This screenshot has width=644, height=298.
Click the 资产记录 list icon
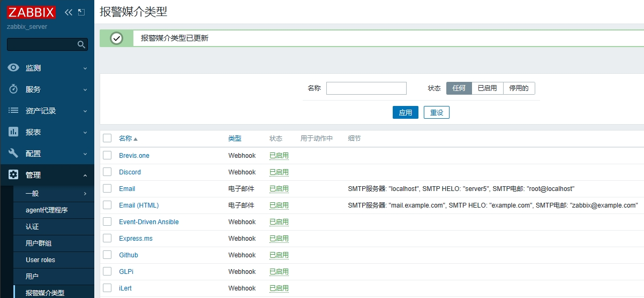[13, 111]
